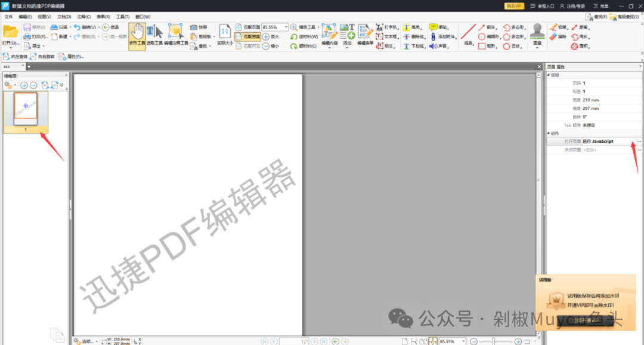Open 高级查找(S) advanced search
This screenshot has height=345, width=644.
click(624, 17)
